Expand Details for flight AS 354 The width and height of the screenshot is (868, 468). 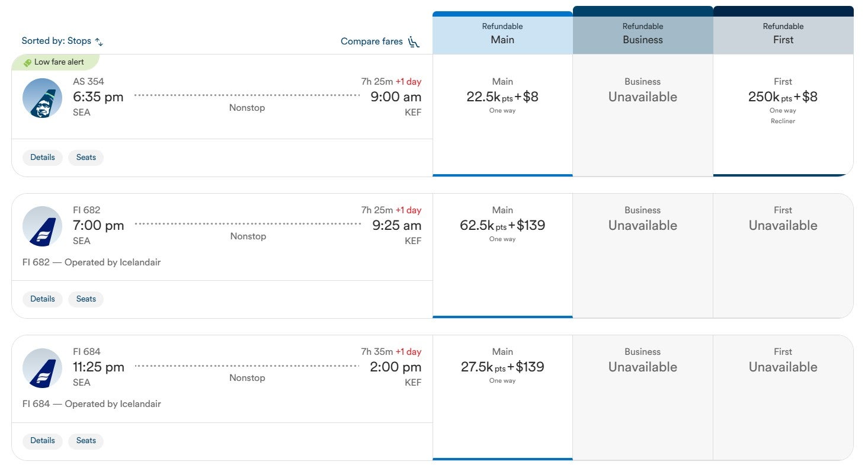(43, 158)
